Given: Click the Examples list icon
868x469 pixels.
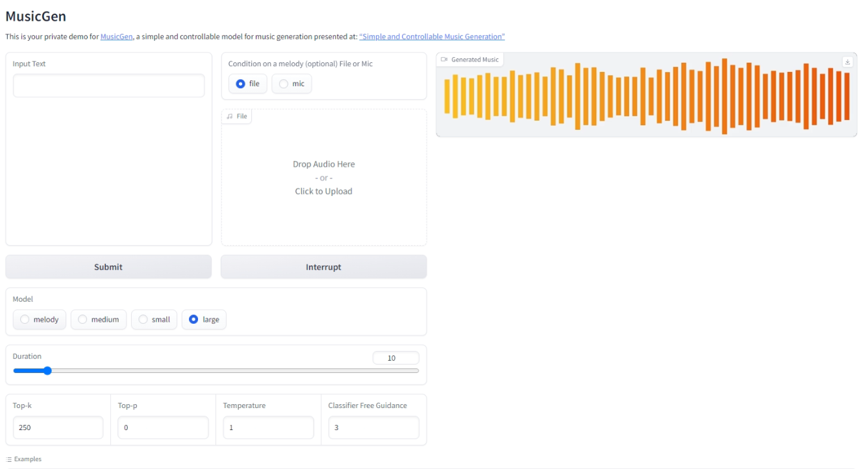Looking at the screenshot, I should (8, 459).
